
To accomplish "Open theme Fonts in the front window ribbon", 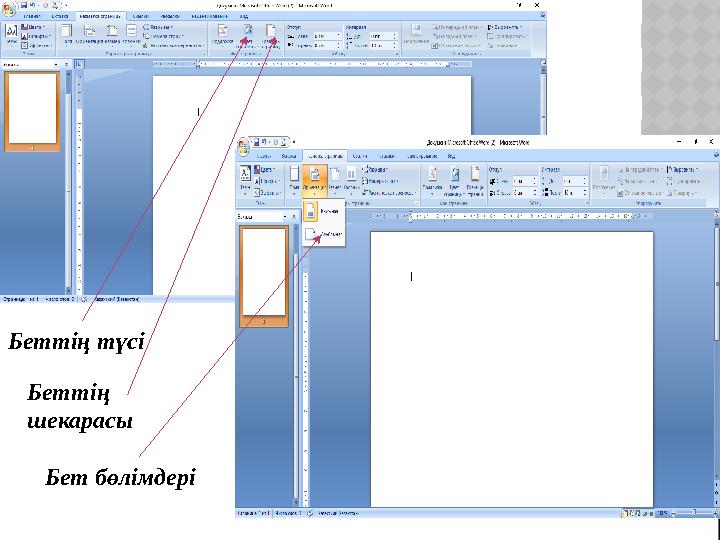I will 267,181.
